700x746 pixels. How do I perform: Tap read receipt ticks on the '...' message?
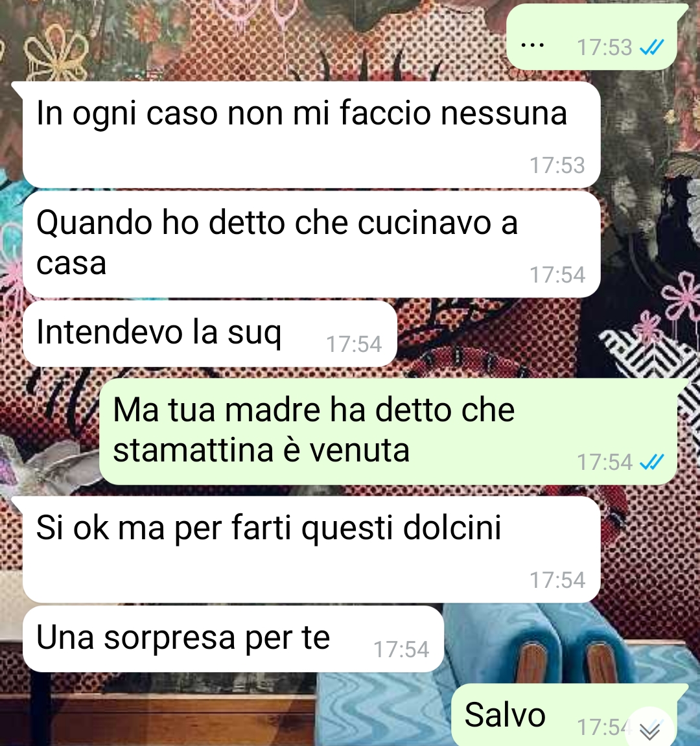[651, 47]
